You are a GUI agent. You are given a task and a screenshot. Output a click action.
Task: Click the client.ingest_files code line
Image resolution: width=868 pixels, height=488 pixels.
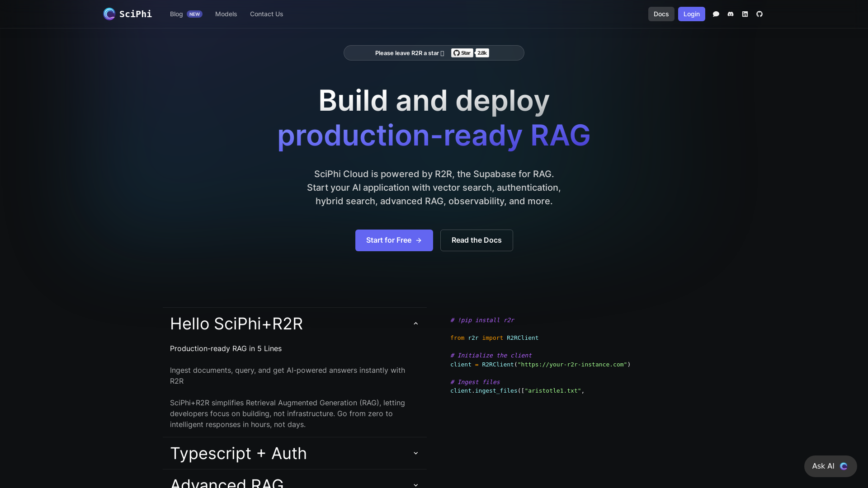point(517,390)
